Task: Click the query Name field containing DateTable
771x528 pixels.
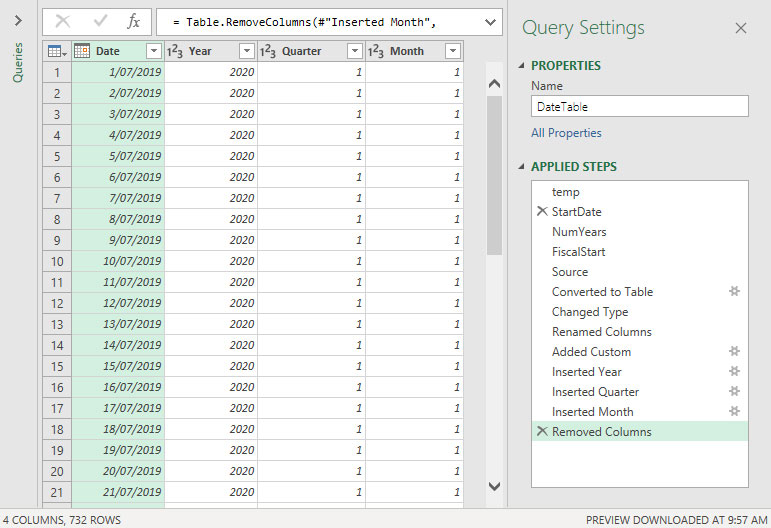Action: coord(639,106)
